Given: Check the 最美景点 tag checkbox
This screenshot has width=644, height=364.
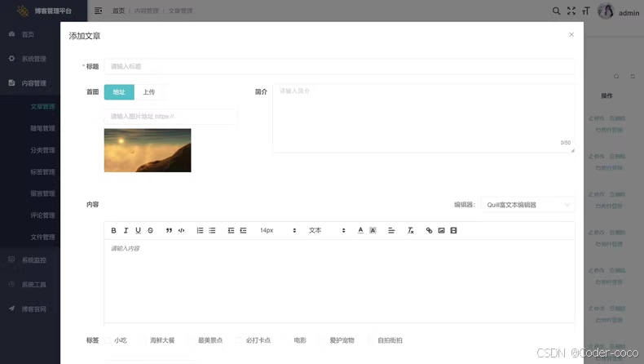Looking at the screenshot, I should 191,340.
